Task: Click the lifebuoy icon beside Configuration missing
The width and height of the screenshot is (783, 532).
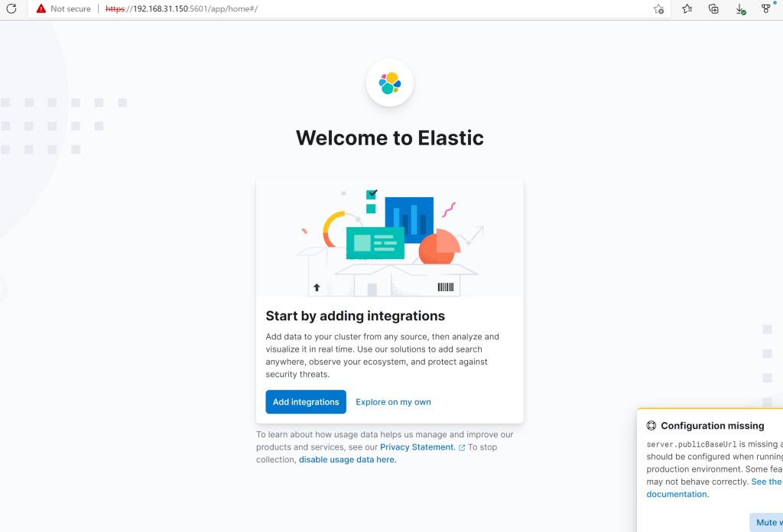Action: click(x=651, y=426)
